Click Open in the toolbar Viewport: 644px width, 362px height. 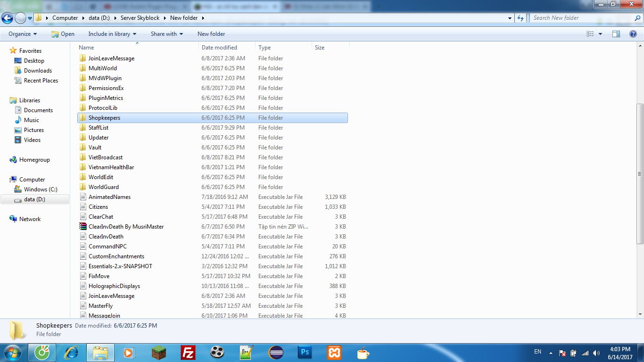pos(63,34)
